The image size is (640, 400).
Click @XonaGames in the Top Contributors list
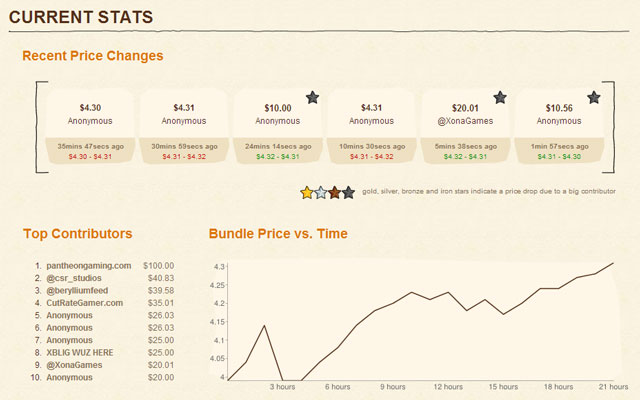tap(74, 365)
